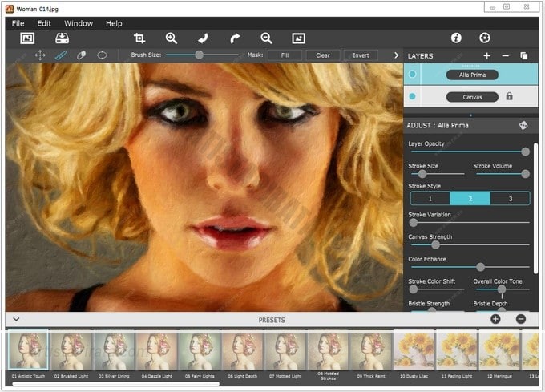Screen dimensions: 545x392
Task: Select the mask paint brush tool
Action: 61,55
